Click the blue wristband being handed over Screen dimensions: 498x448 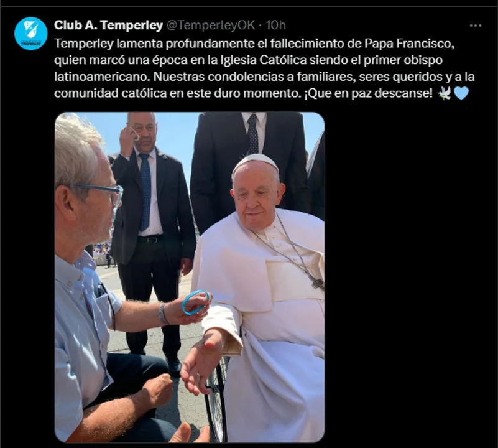tap(196, 302)
